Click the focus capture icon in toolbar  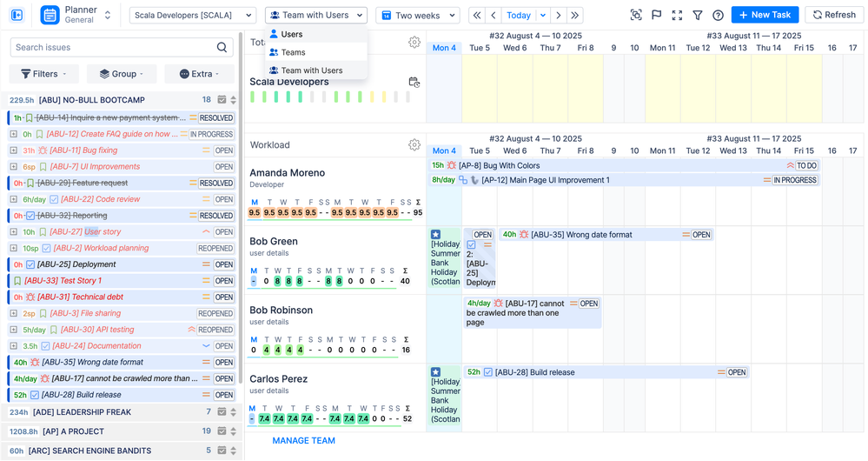pyautogui.click(x=636, y=16)
